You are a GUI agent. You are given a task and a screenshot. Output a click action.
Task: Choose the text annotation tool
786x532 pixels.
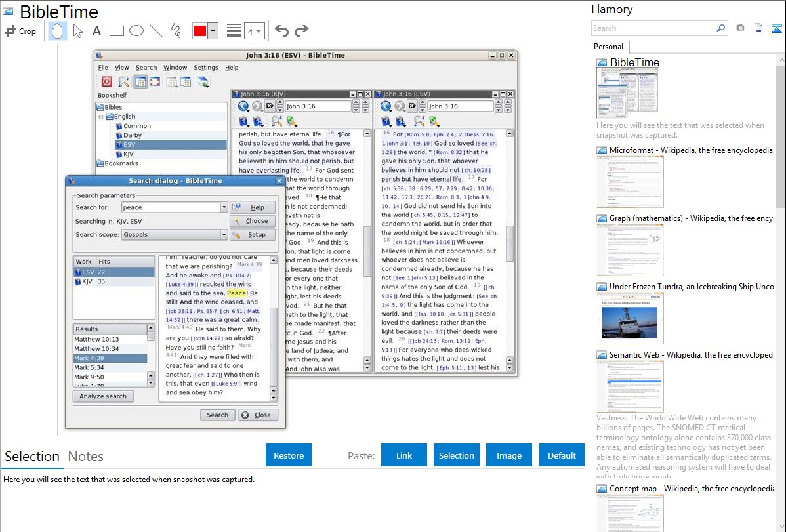click(x=96, y=31)
